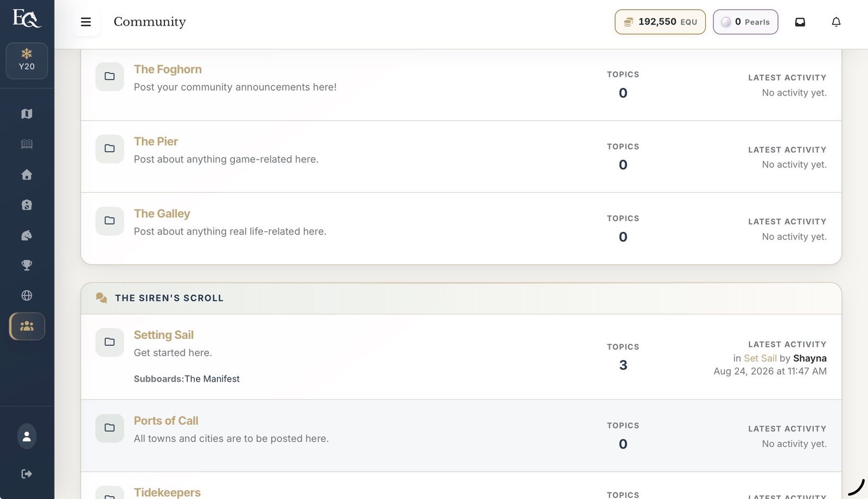868x499 pixels.
Task: Open The Foghorn board
Action: [168, 70]
